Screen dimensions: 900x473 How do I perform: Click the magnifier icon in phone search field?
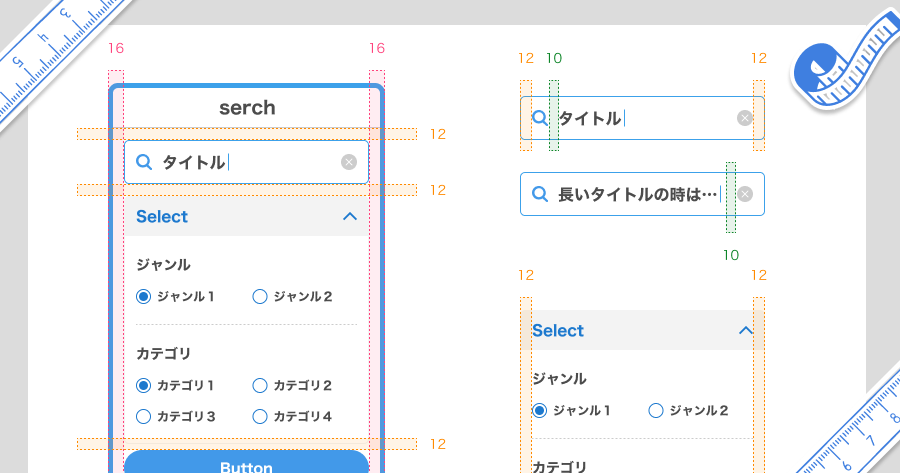pos(144,162)
